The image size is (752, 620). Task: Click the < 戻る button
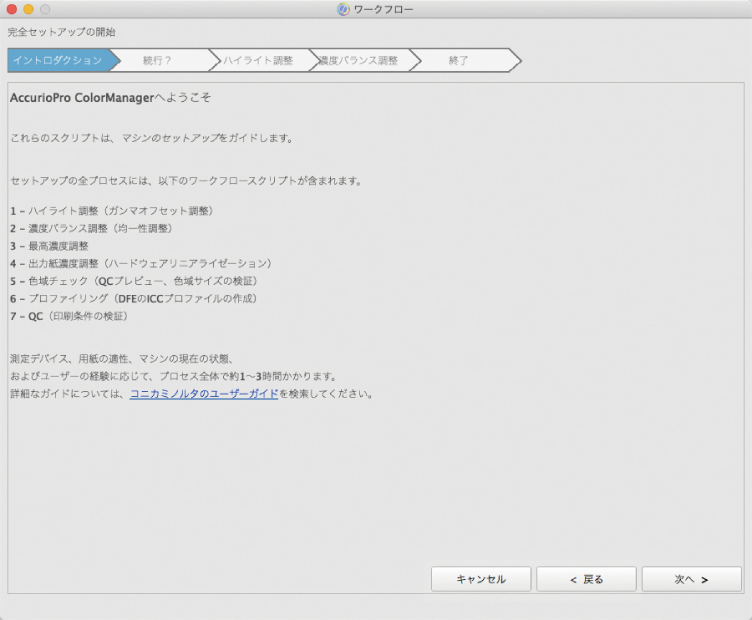click(586, 579)
